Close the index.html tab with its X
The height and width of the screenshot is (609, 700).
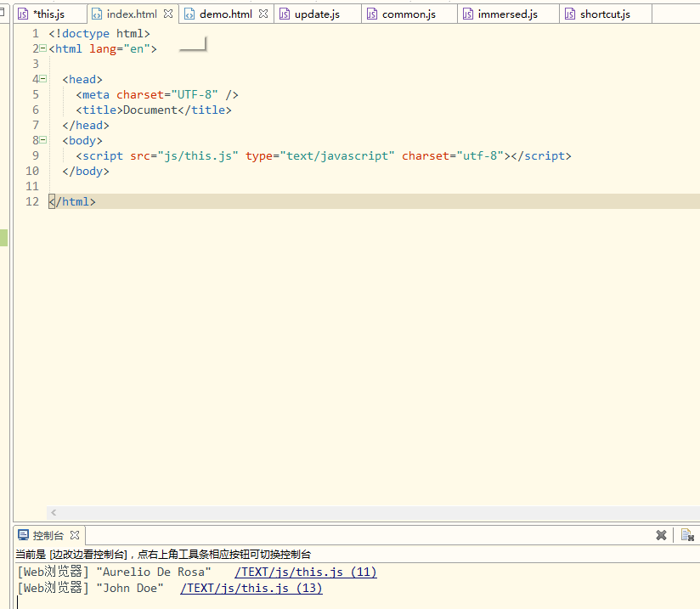[168, 14]
